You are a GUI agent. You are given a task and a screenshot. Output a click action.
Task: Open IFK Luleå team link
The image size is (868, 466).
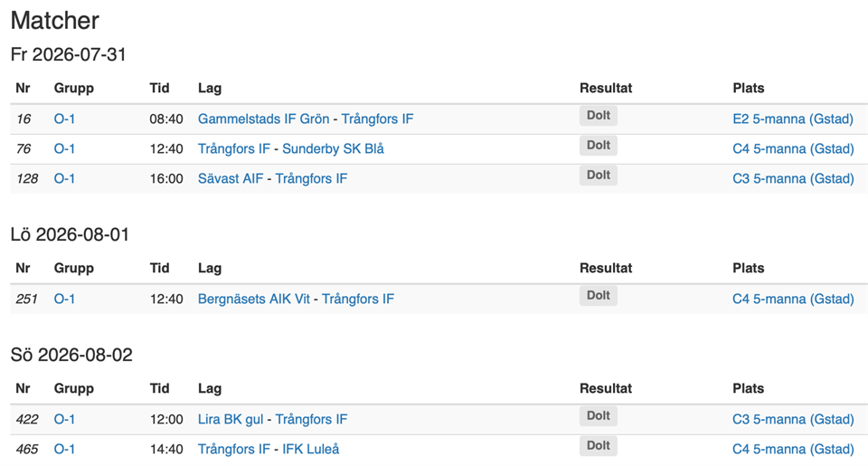[x=310, y=450]
